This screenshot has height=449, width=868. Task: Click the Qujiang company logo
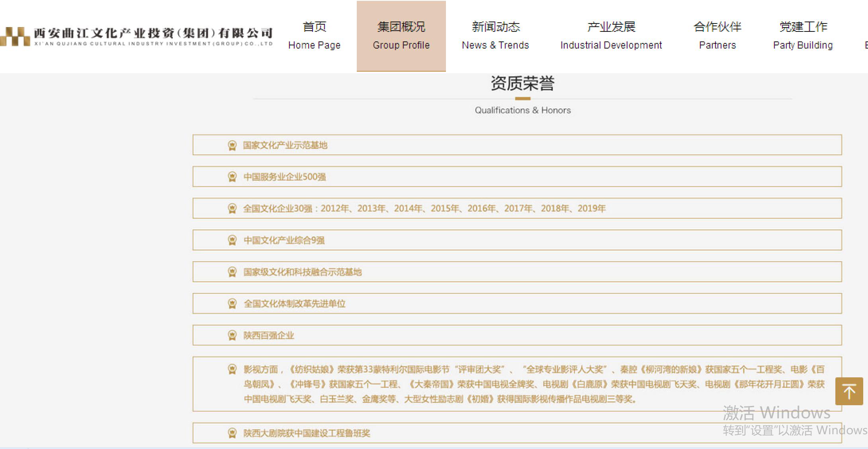pos(136,36)
